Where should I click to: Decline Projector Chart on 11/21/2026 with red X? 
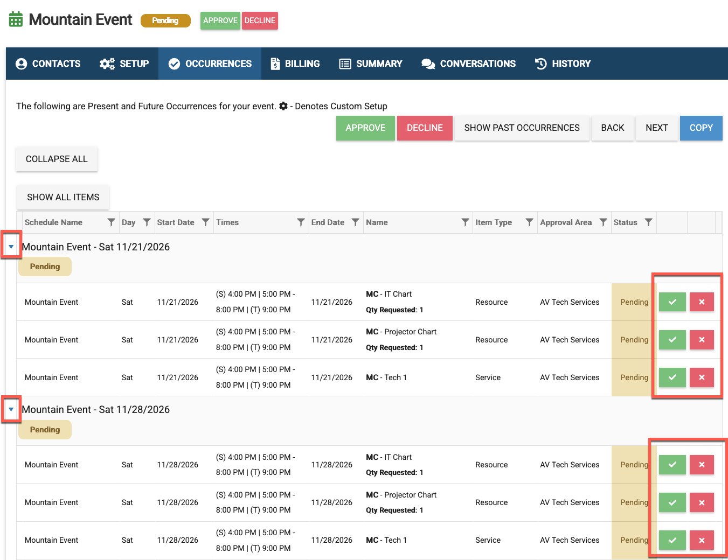pos(702,340)
